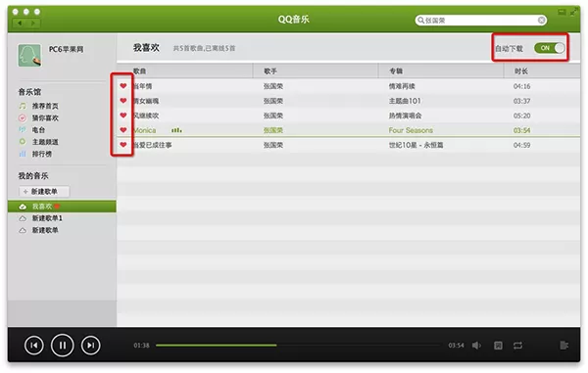Select the song 倩女幽魂
The width and height of the screenshot is (588, 373).
(x=146, y=101)
